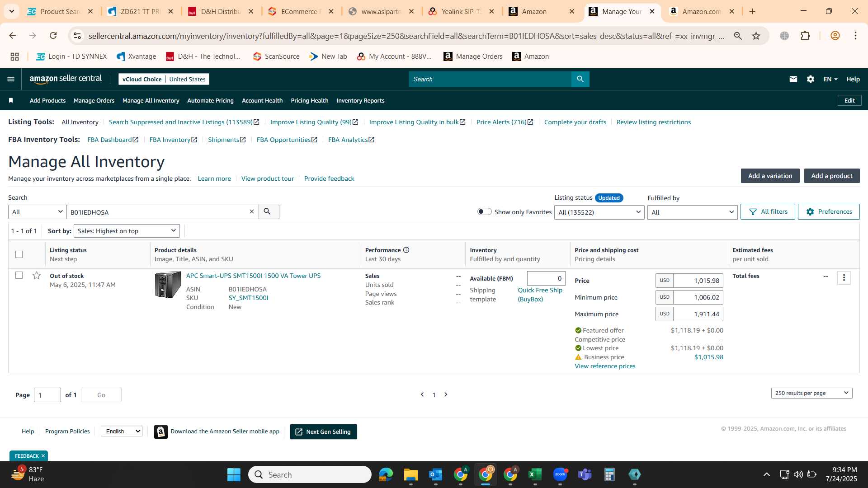
Task: Open the three-dot actions menu for the listing
Action: [844, 277]
